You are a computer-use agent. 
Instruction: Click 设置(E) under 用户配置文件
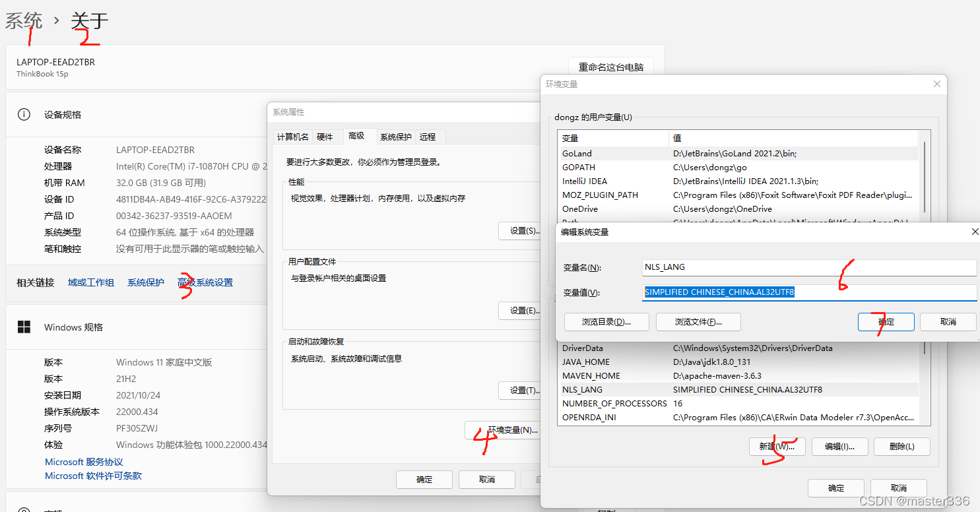[x=520, y=311]
